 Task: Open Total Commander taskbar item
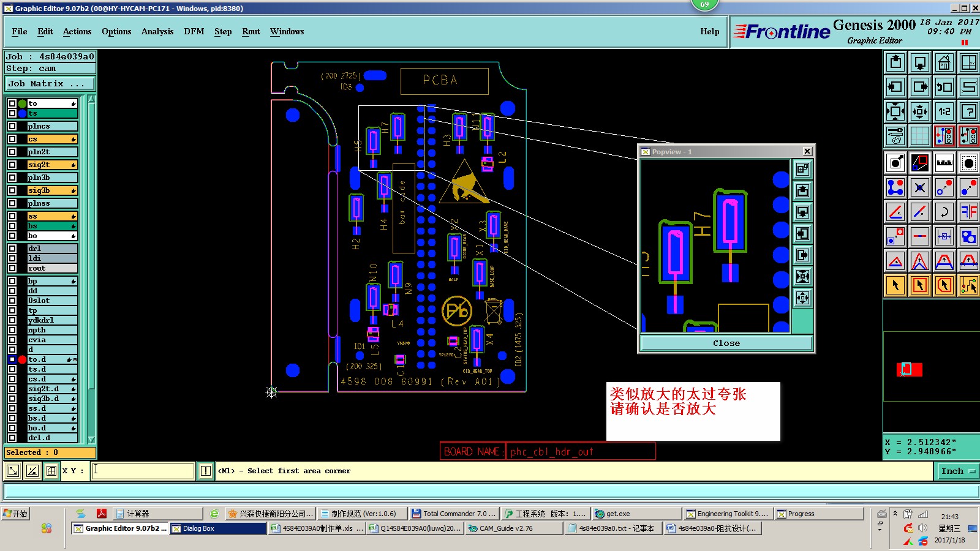(x=454, y=514)
